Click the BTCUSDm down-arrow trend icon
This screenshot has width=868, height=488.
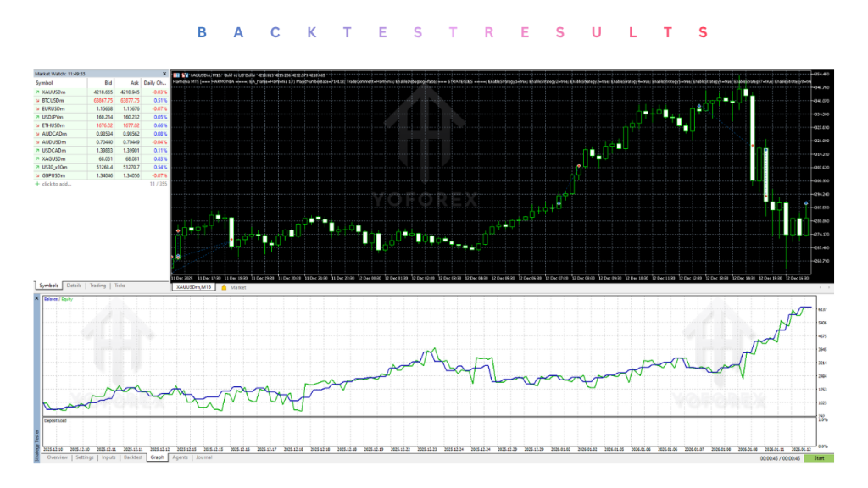[x=37, y=101]
